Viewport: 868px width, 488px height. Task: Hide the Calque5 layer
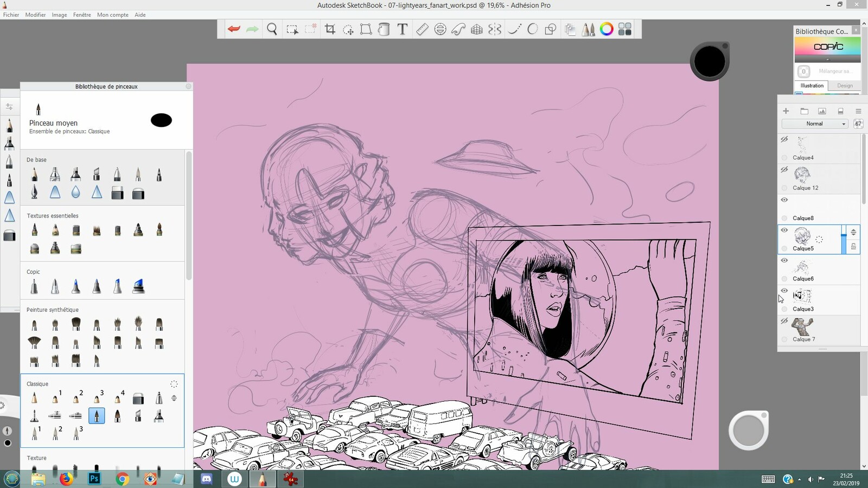click(784, 230)
